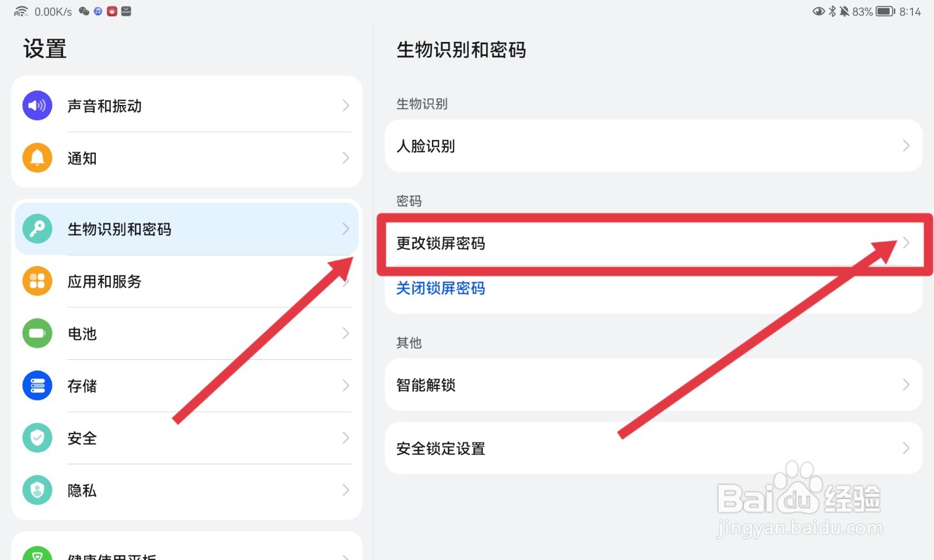Expand the 更改锁屏密码 row chevron
Image resolution: width=934 pixels, height=560 pixels.
tap(906, 243)
